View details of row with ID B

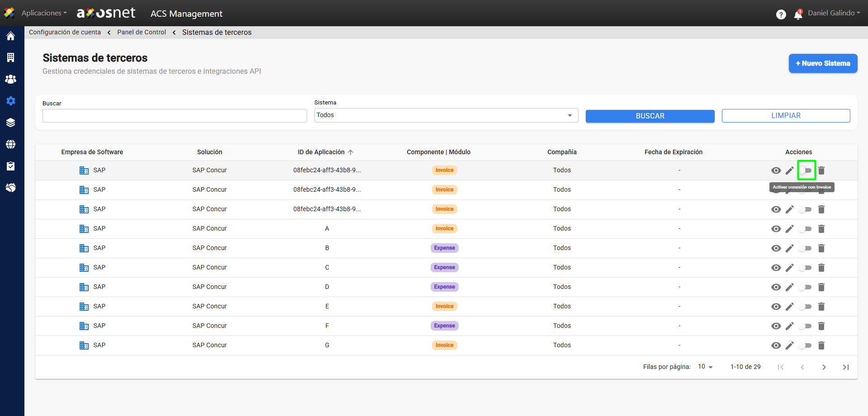tap(776, 248)
